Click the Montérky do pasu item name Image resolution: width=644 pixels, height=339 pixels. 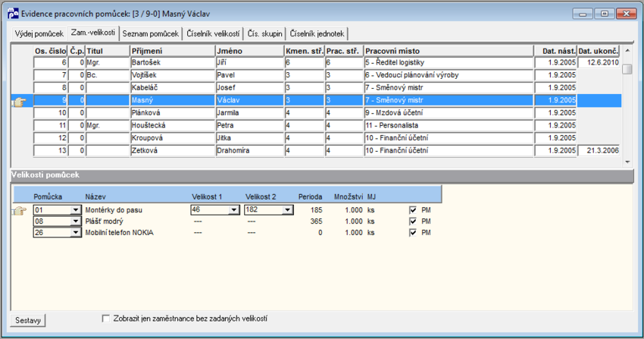114,210
